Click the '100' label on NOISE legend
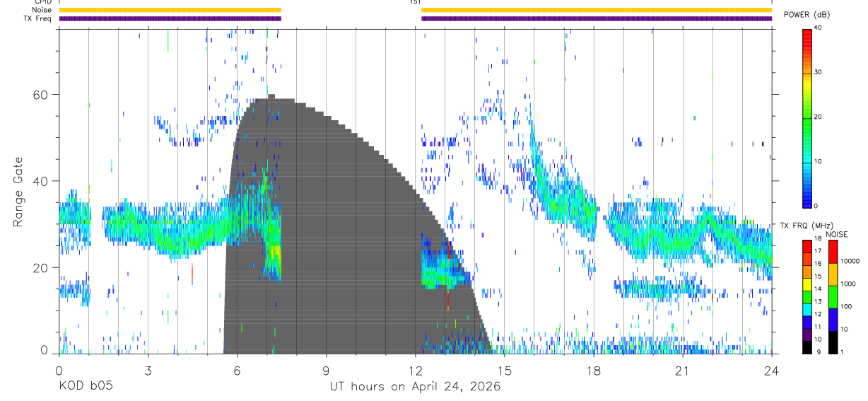Screen dimensions: 868x401 846,306
